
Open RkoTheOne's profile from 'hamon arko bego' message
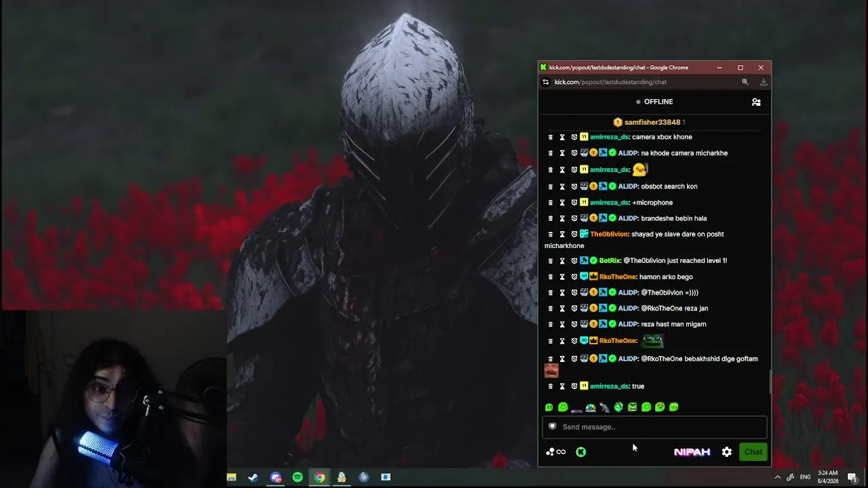pyautogui.click(x=618, y=277)
